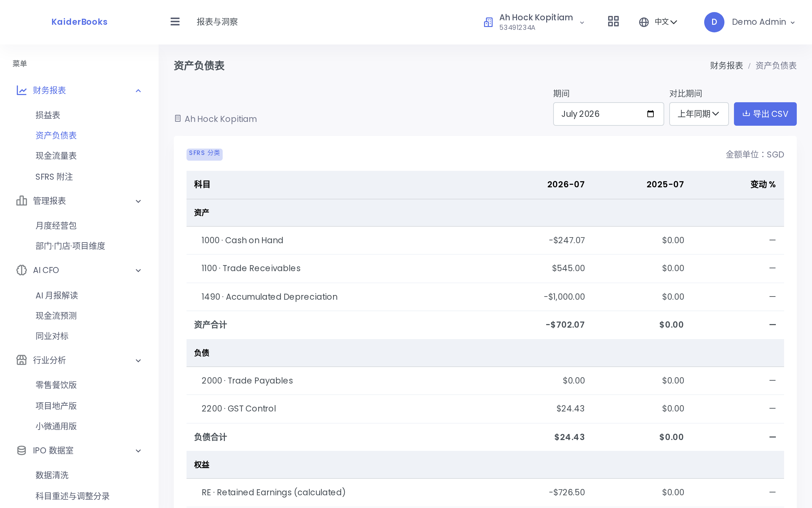Click the globe language icon
The height and width of the screenshot is (508, 812).
pos(644,22)
